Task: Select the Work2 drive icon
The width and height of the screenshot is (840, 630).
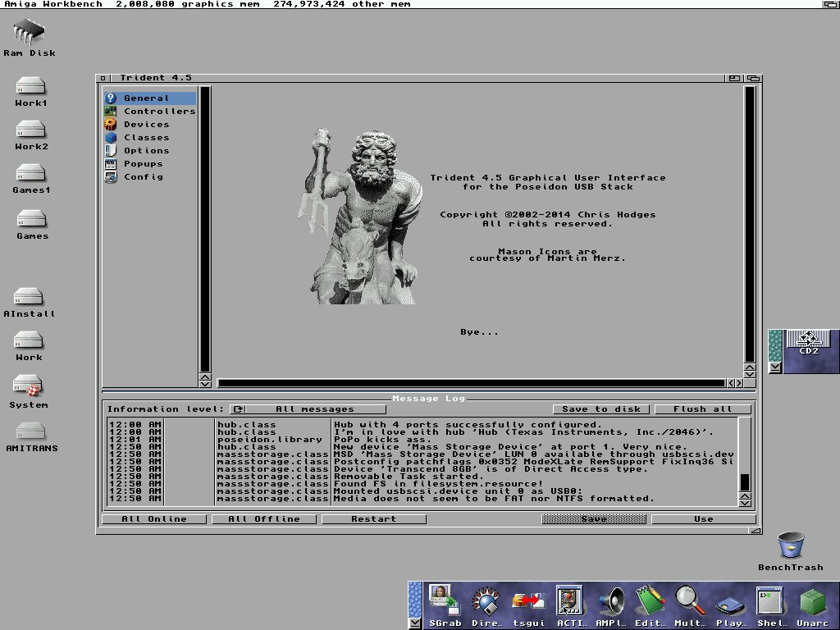Action: [x=31, y=135]
